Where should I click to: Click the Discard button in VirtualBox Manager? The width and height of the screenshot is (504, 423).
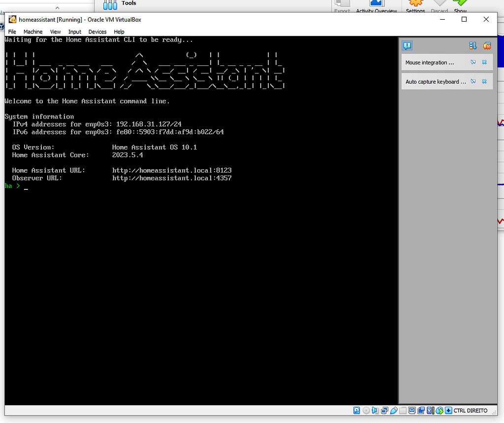click(x=439, y=6)
